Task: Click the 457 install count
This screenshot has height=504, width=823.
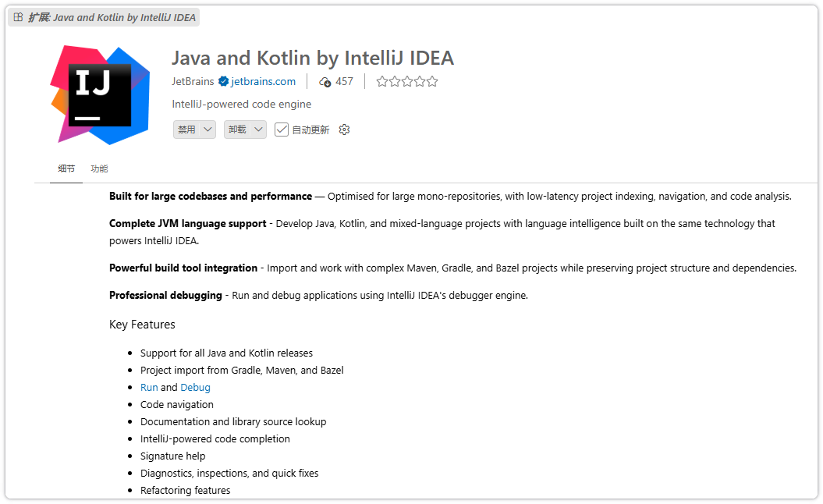Action: pyautogui.click(x=344, y=81)
